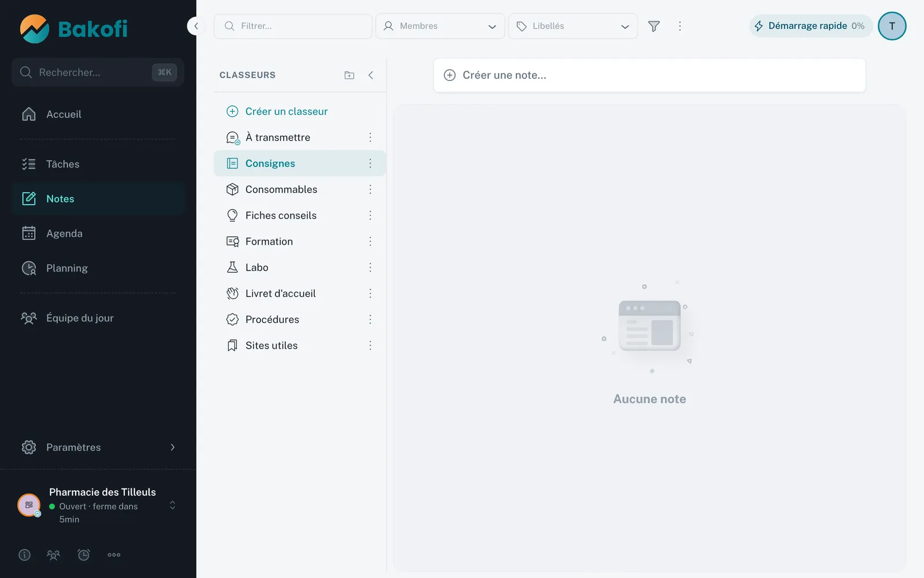Viewport: 924px width, 578px height.
Task: Open Démarrage rapide progress button
Action: click(x=811, y=26)
